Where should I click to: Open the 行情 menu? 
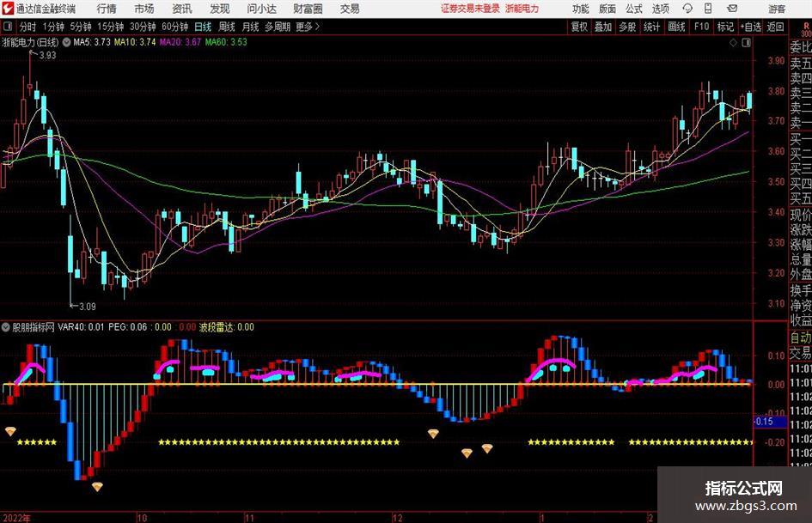[x=107, y=9]
